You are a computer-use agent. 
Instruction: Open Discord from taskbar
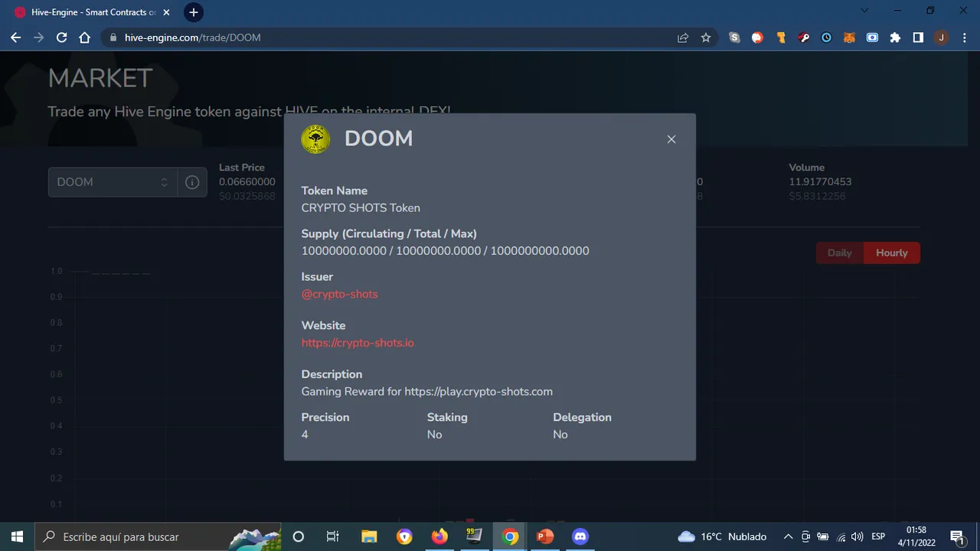(580, 536)
